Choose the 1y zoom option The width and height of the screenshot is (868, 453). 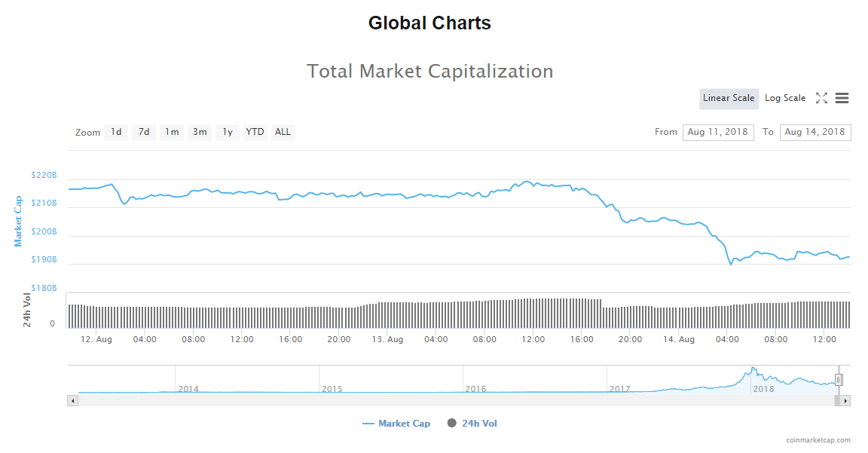tap(228, 132)
